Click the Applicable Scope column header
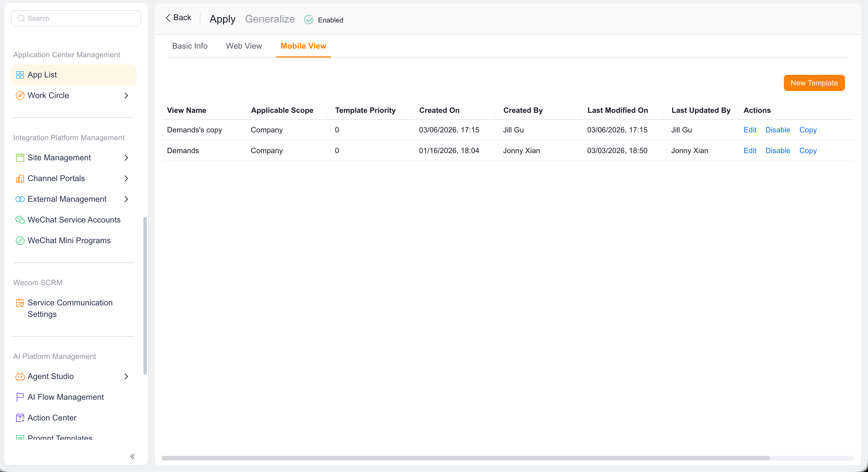This screenshot has width=868, height=472. coord(282,111)
